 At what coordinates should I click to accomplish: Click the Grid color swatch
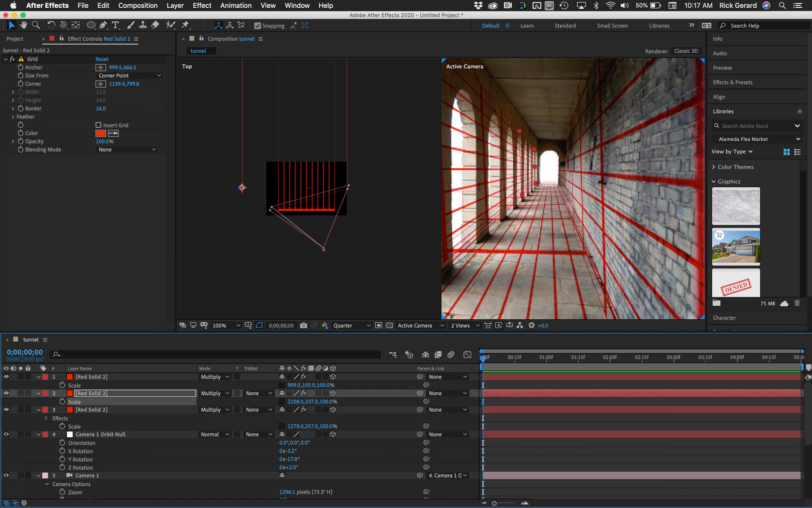(x=101, y=133)
